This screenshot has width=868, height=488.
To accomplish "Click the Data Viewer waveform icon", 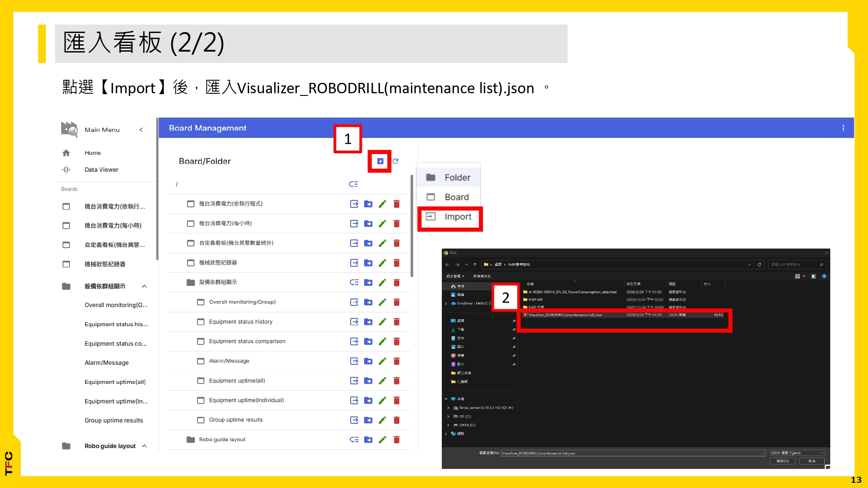I will (66, 170).
